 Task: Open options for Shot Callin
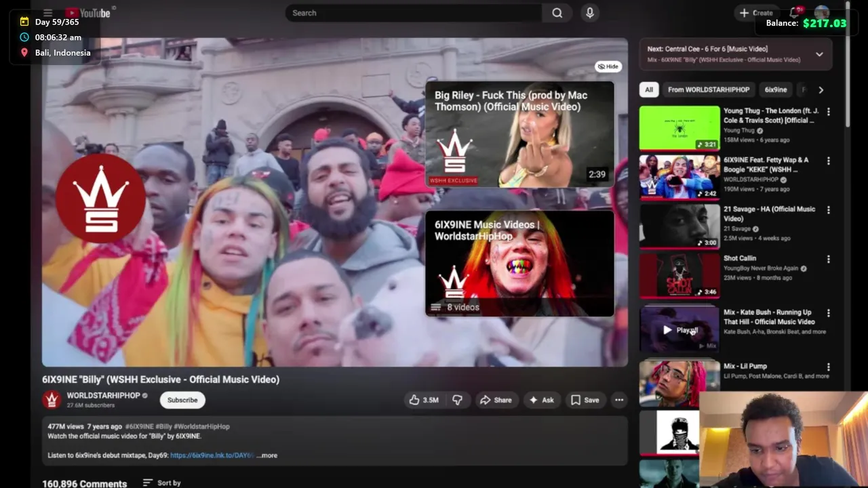point(828,259)
